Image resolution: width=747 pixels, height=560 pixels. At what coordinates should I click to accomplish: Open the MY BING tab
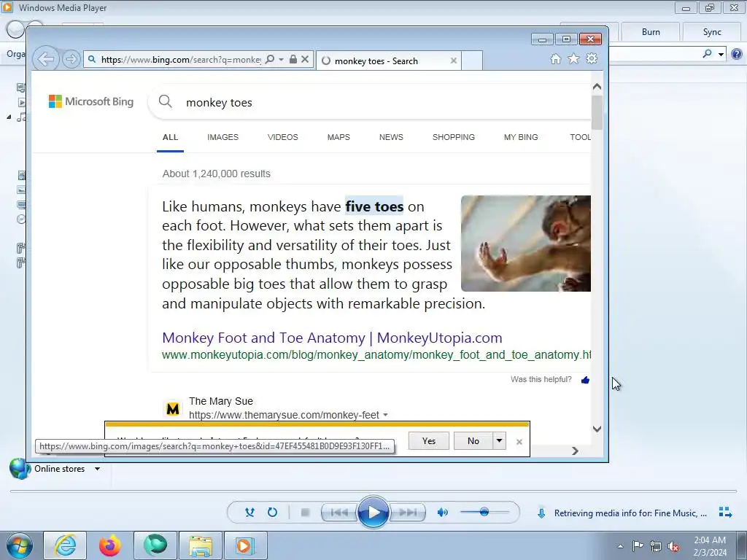[521, 137]
